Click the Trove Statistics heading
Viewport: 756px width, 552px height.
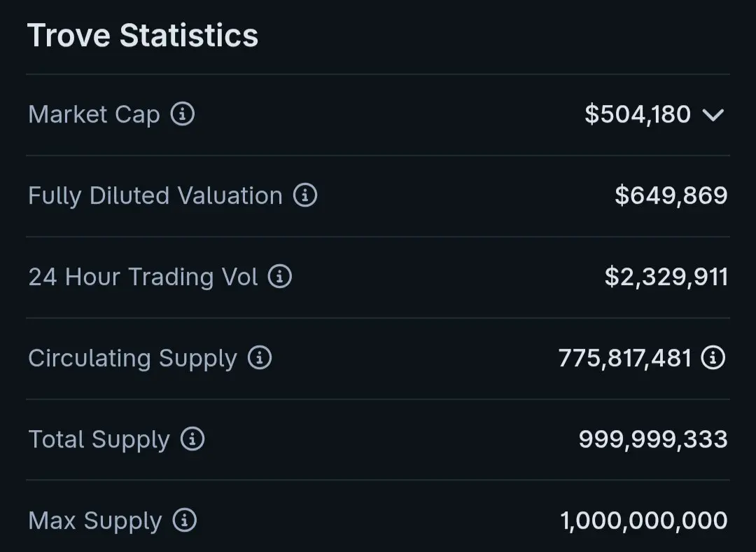point(143,36)
